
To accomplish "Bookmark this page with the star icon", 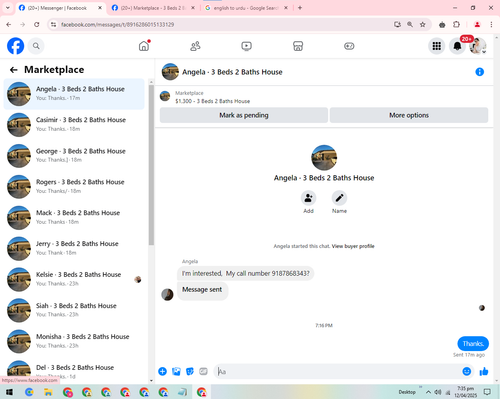I will click(x=422, y=24).
